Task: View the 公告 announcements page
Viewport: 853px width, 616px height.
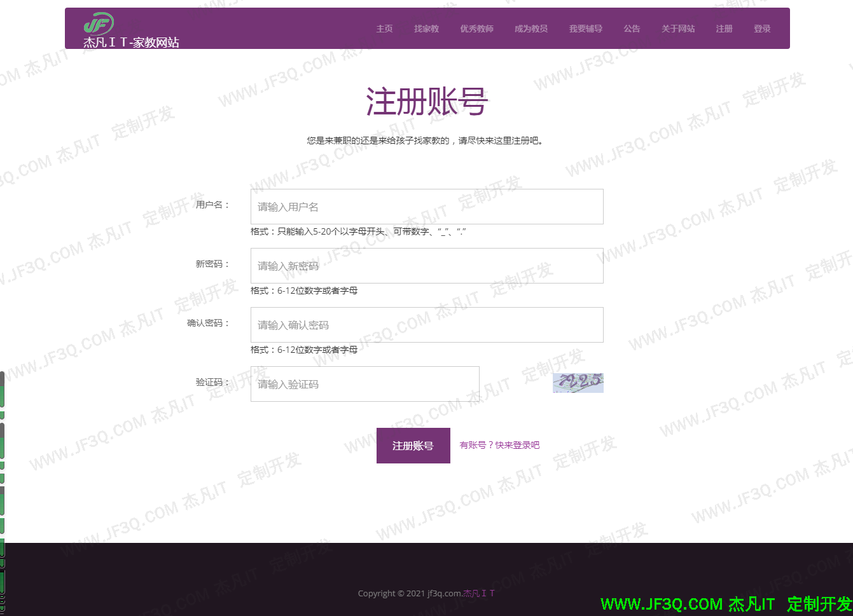Action: [x=631, y=29]
